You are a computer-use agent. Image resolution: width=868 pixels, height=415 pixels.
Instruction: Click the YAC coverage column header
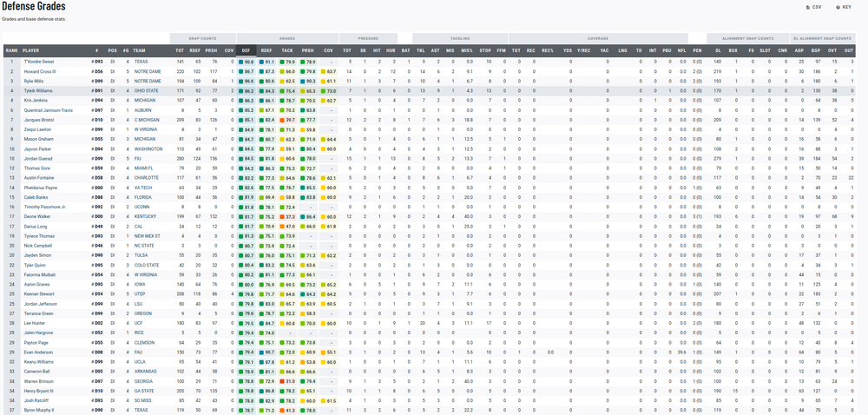[604, 51]
